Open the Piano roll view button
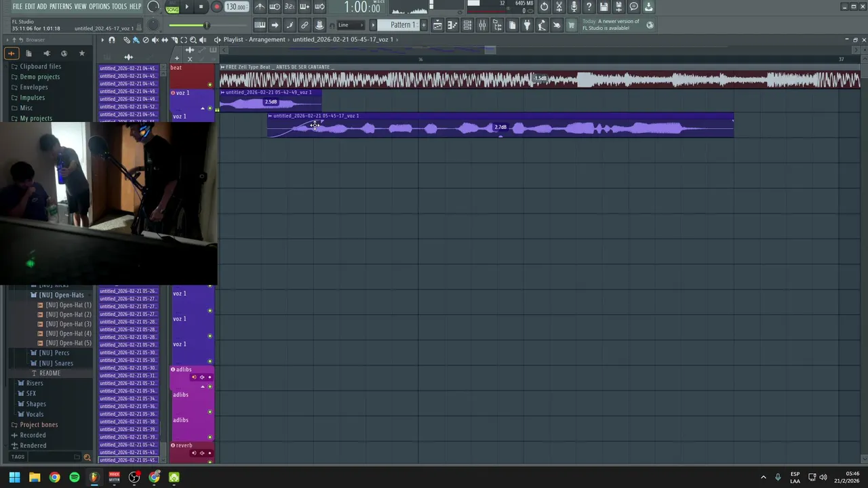 point(452,25)
